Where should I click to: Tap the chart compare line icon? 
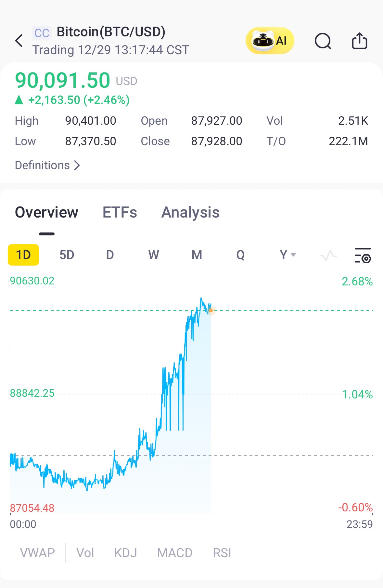pyautogui.click(x=328, y=255)
